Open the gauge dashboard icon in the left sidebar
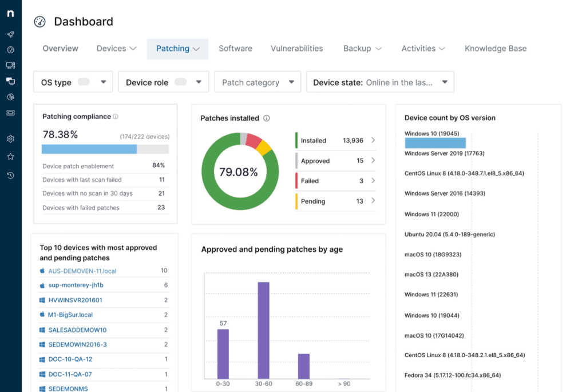The image size is (586, 392). 10,50
